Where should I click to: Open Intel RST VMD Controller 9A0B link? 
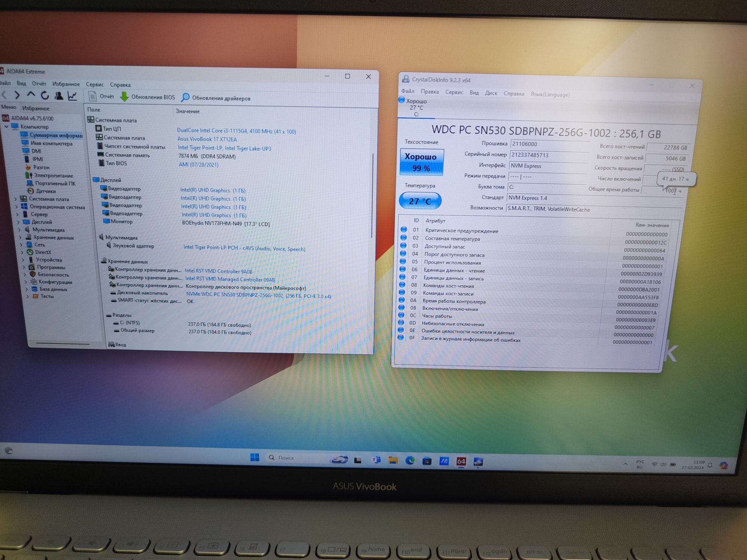[218, 271]
